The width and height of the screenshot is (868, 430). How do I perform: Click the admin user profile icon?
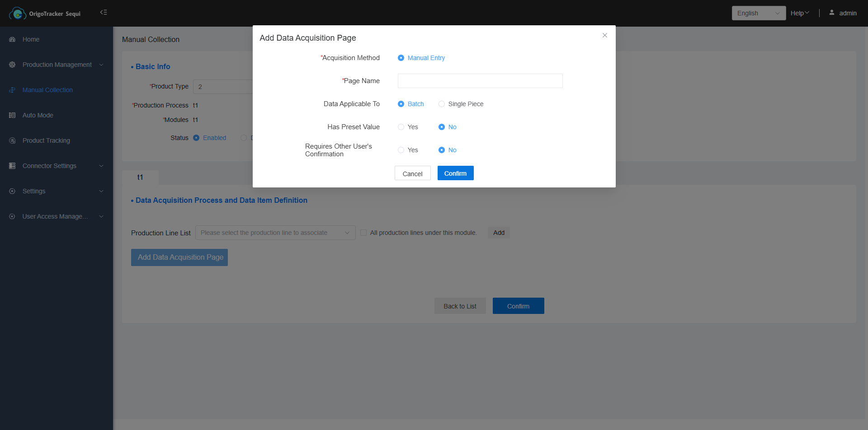(x=831, y=13)
